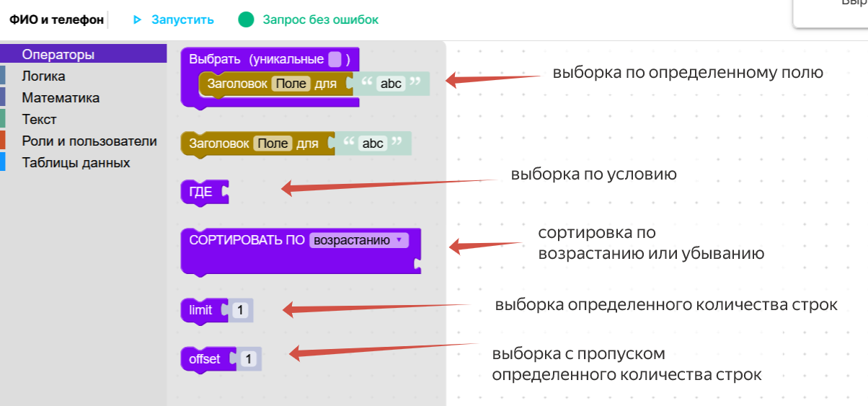Screen dimensions: 868x406
Task: Open Поле field inside the Выбрать block
Action: click(291, 84)
